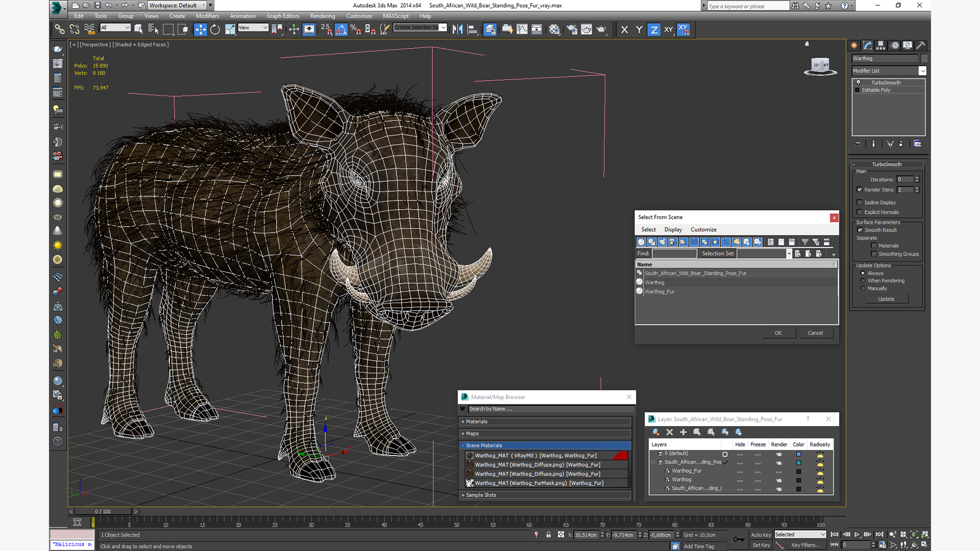Enable the Isoline Display checkbox
Viewport: 980px width, 551px height.
pyautogui.click(x=860, y=202)
